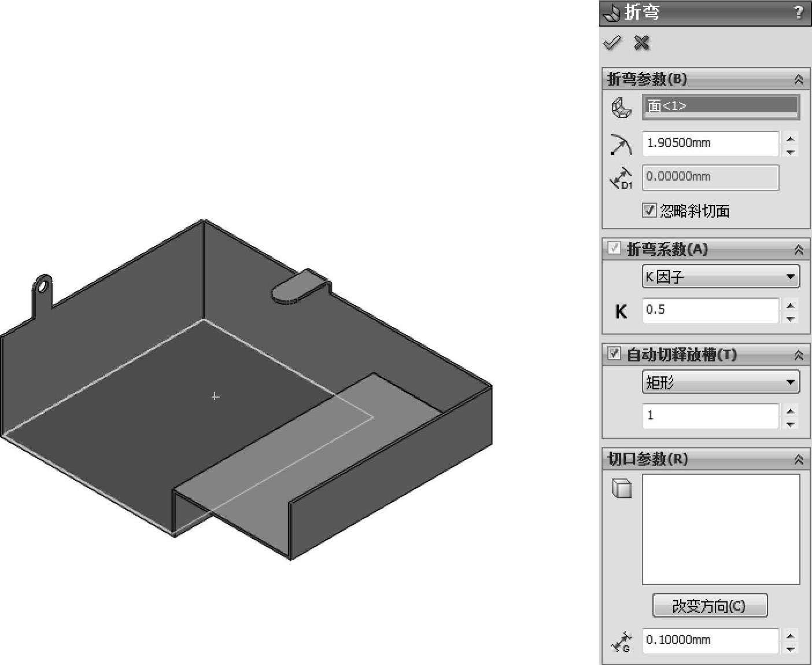This screenshot has width=812, height=665.
Task: Decrease the K factor value
Action: 791,318
